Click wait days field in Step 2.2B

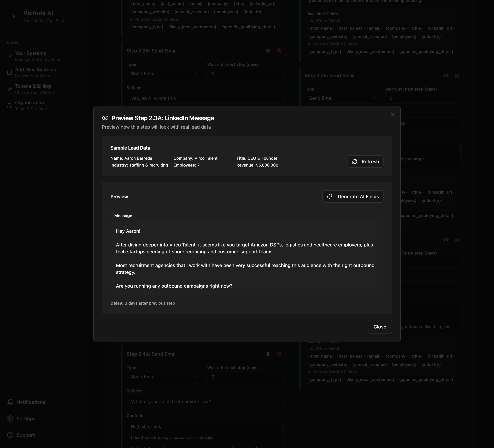pyautogui.click(x=424, y=98)
